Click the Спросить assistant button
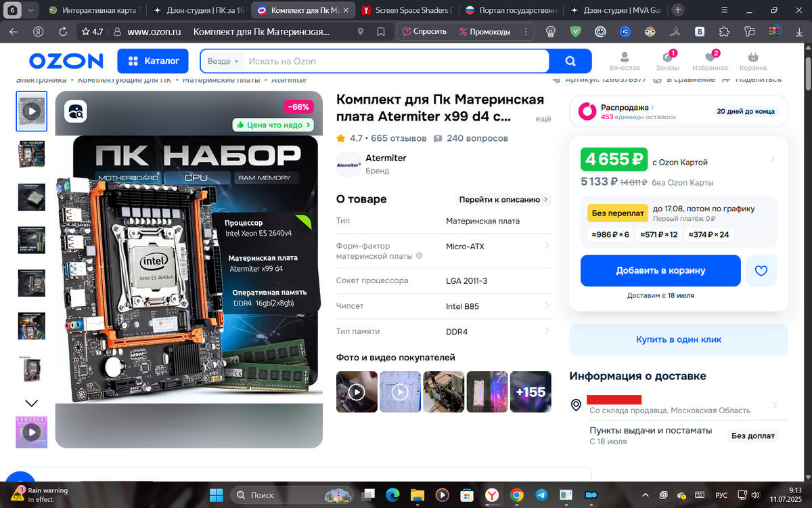This screenshot has width=812, height=508. point(424,32)
